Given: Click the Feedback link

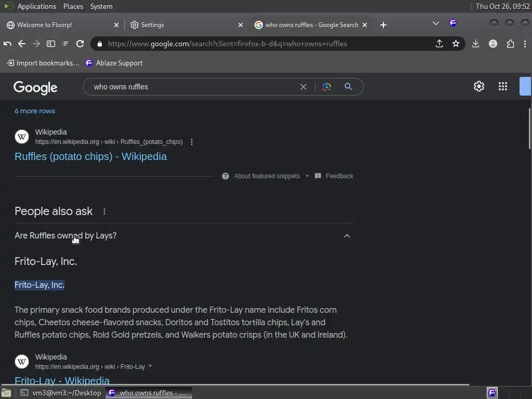Looking at the screenshot, I should [339, 176].
